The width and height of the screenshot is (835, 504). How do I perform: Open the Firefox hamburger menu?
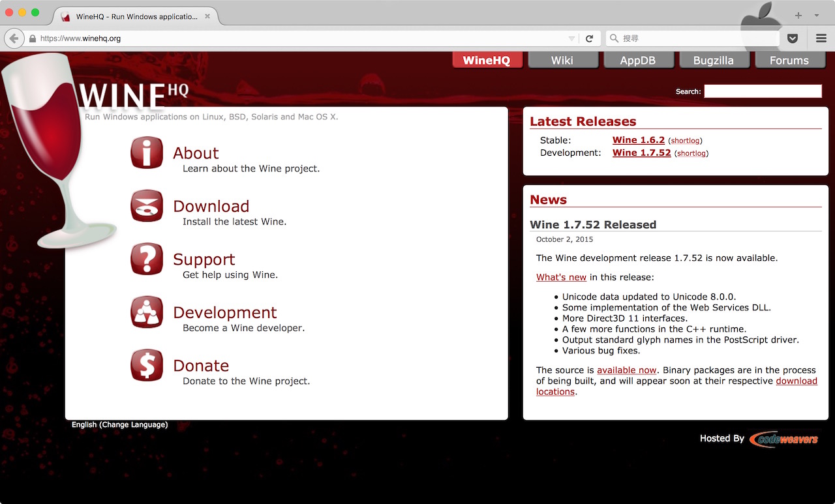(x=821, y=38)
